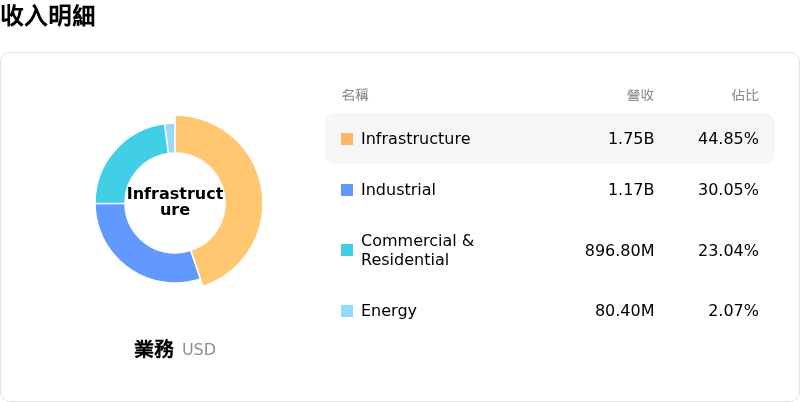This screenshot has height=402, width=800.
Task: Click the Energy row label
Action: tap(389, 311)
